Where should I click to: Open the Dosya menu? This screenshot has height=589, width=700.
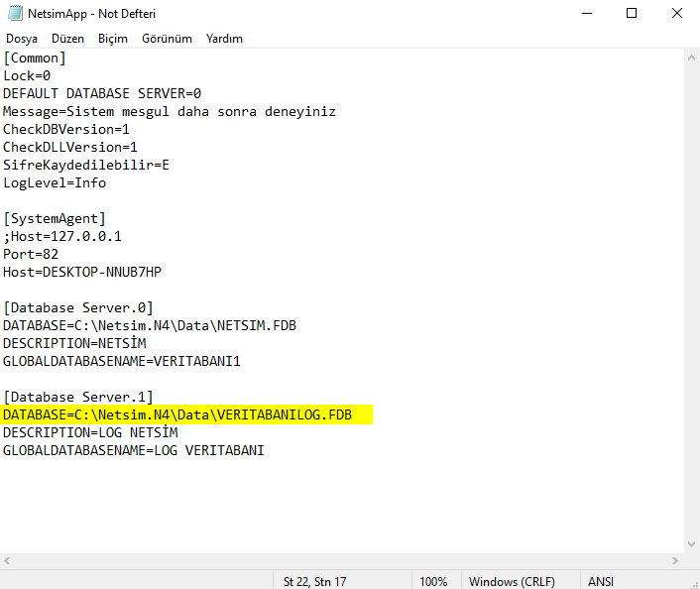coord(22,39)
